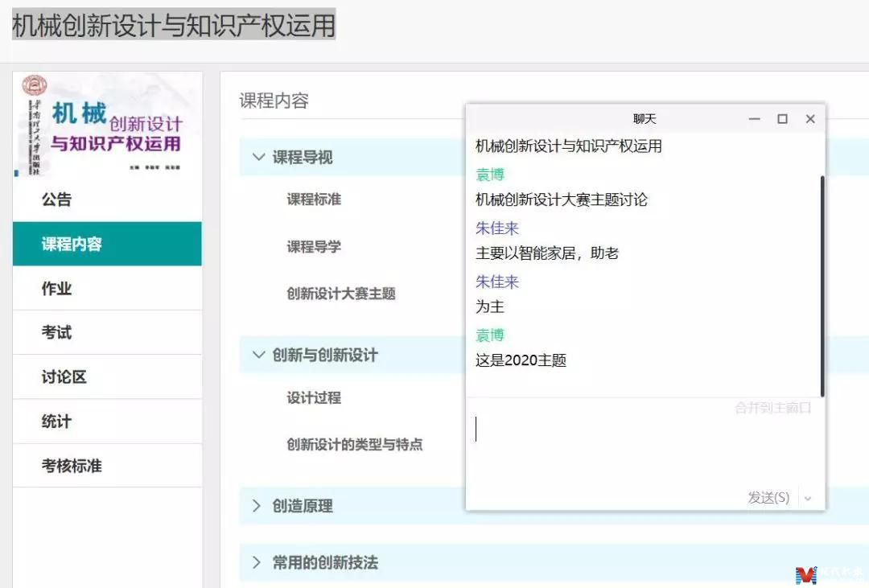Open the 课程标准 lesson item

314,199
